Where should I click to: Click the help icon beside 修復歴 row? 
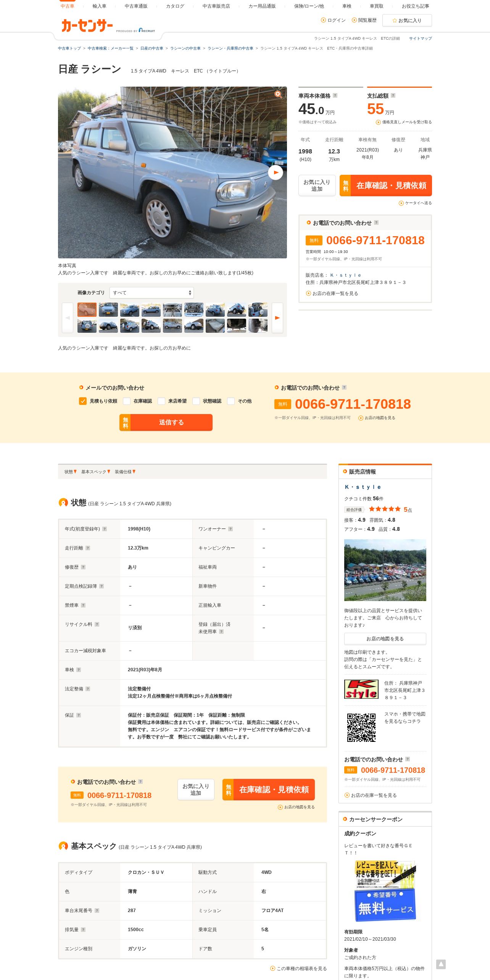pyautogui.click(x=83, y=567)
